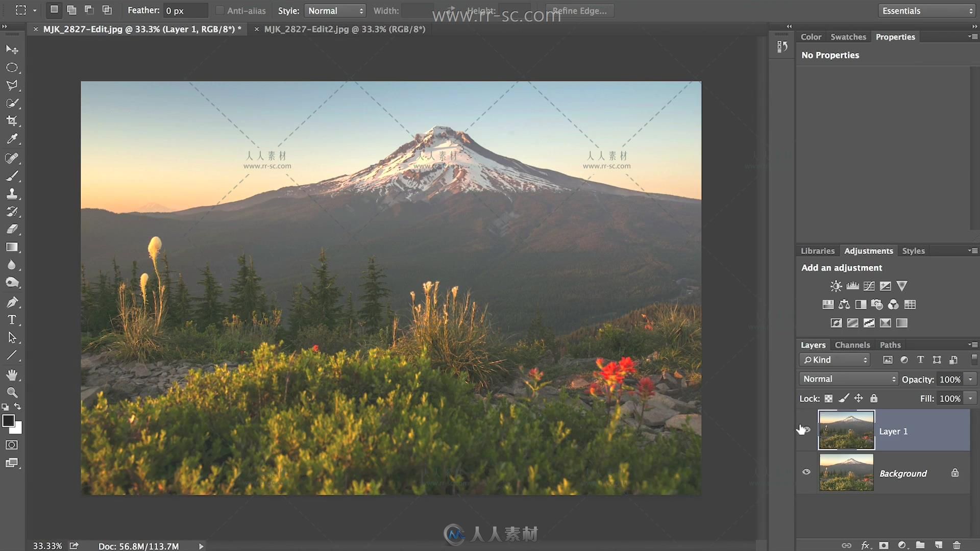The height and width of the screenshot is (551, 980).
Task: Switch to the Adjustments tab
Action: click(x=868, y=251)
